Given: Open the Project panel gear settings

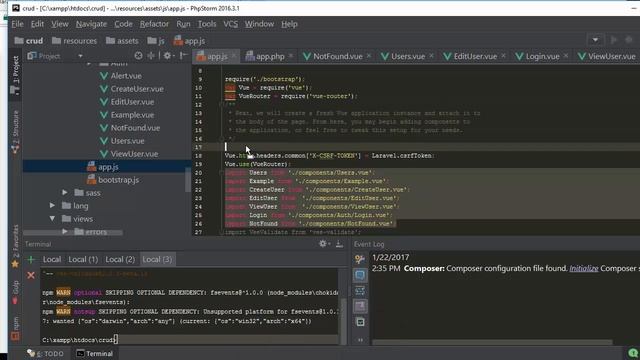Looking at the screenshot, I should pyautogui.click(x=168, y=56).
